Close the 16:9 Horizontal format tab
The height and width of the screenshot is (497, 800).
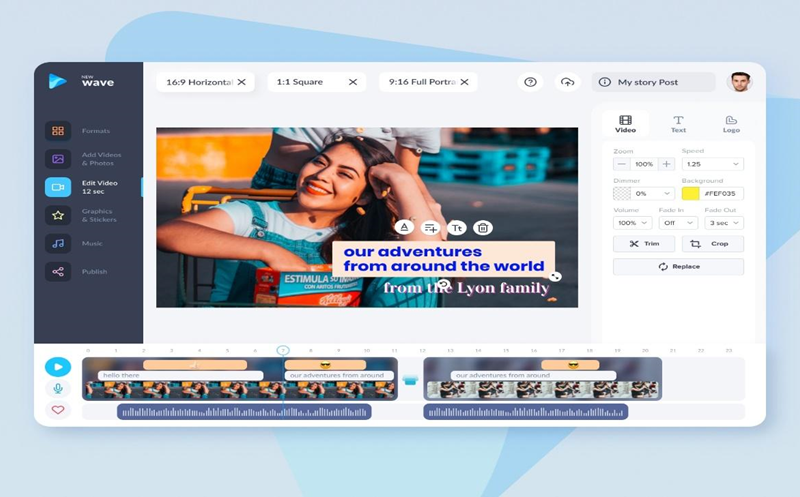point(242,82)
